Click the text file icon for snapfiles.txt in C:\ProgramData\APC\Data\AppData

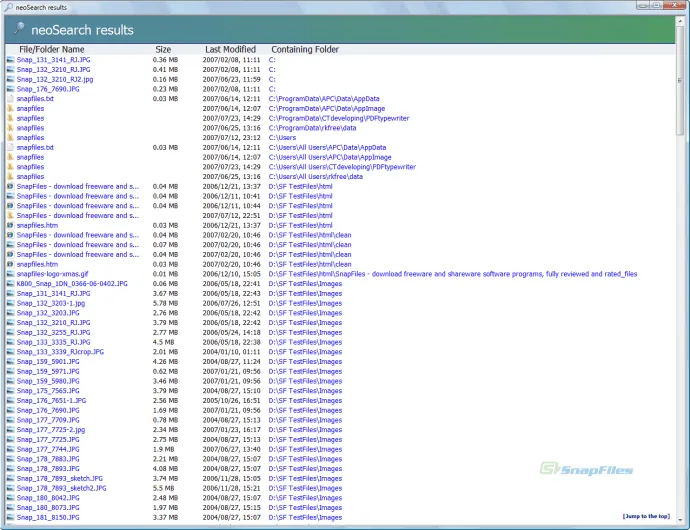(10, 99)
